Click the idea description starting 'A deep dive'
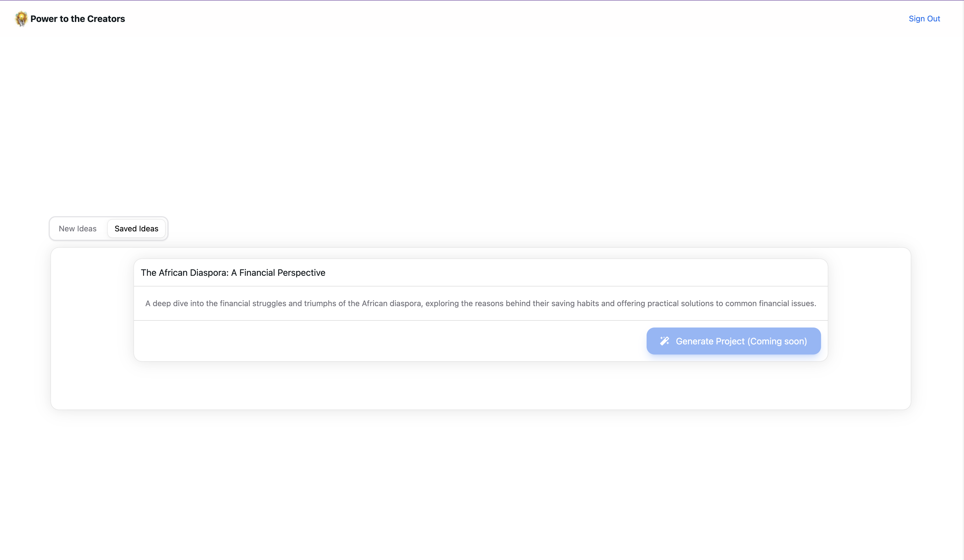 480,304
